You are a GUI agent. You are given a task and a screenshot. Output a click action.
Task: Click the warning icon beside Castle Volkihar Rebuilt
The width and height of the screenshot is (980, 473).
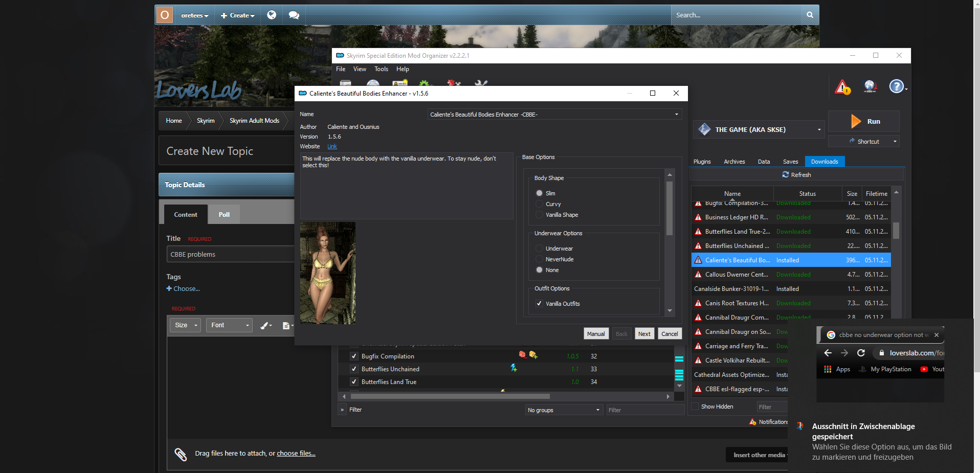pos(698,361)
